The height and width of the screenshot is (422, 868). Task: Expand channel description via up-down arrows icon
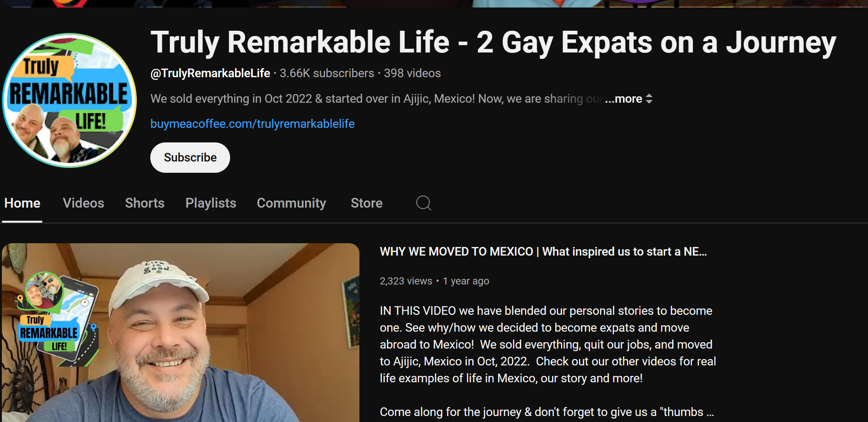pyautogui.click(x=649, y=99)
